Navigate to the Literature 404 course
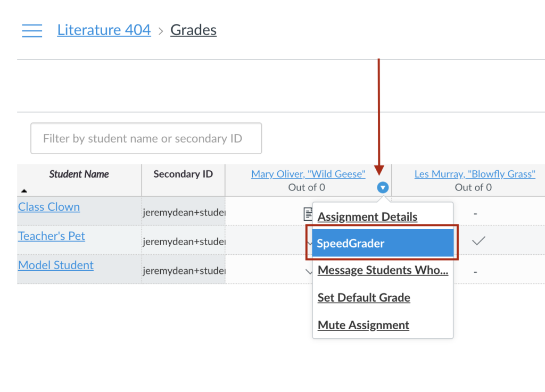This screenshot has height=392, width=545. (x=104, y=30)
